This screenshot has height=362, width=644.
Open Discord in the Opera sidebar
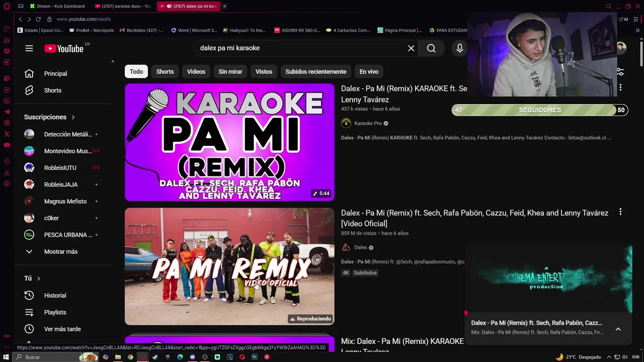point(7,145)
